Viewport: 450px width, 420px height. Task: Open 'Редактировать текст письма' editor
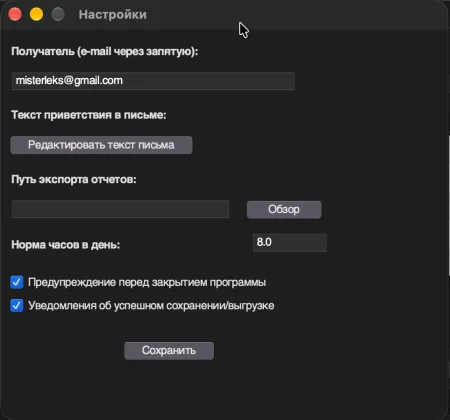click(x=101, y=145)
